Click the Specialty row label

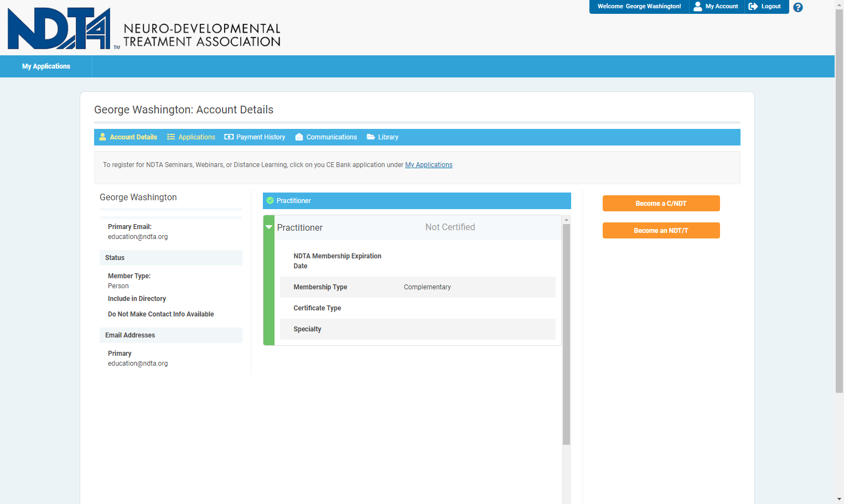pos(307,329)
